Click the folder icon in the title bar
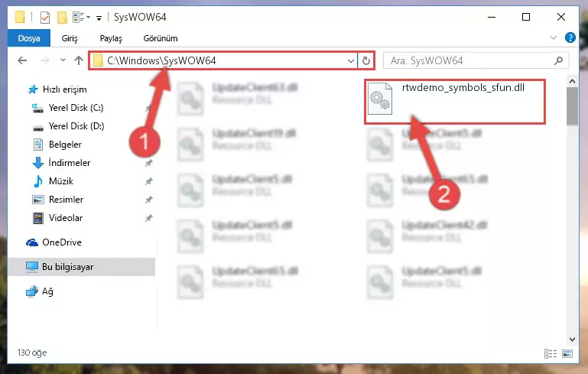 pos(20,17)
